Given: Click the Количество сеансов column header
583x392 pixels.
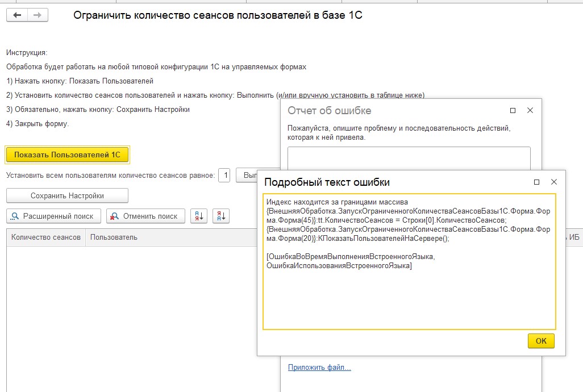Looking at the screenshot, I should [x=45, y=237].
